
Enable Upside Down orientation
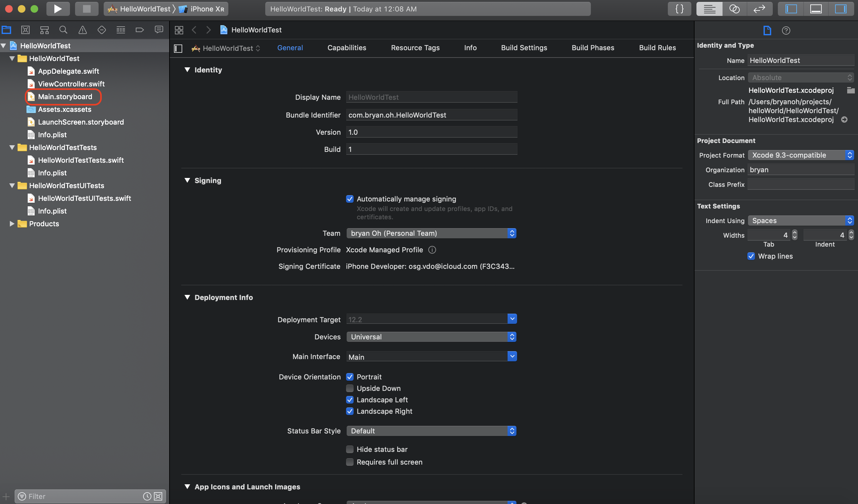[x=350, y=388]
